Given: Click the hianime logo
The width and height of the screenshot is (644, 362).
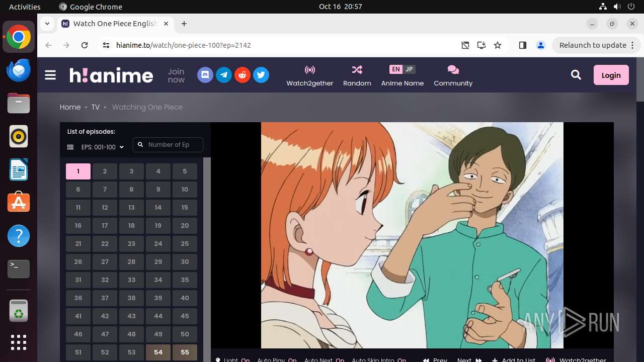Looking at the screenshot, I should coord(111,75).
